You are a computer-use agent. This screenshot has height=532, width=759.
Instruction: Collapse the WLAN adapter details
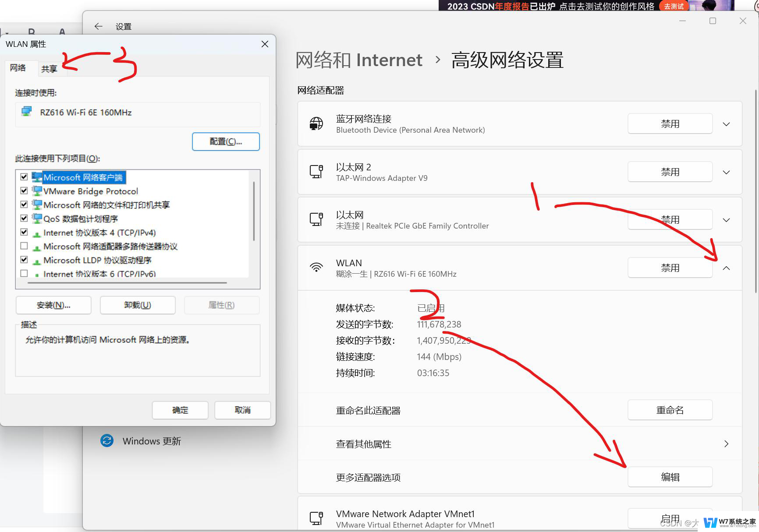tap(726, 268)
